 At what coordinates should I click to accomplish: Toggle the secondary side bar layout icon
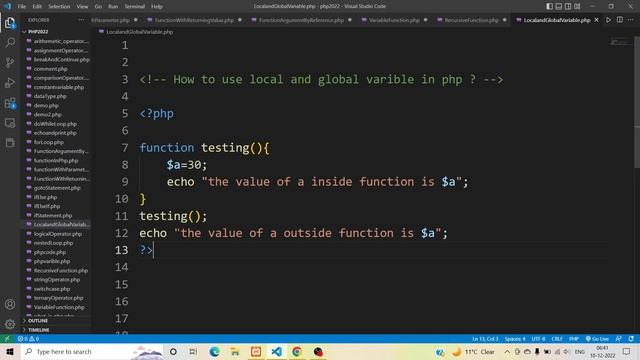[x=568, y=6]
